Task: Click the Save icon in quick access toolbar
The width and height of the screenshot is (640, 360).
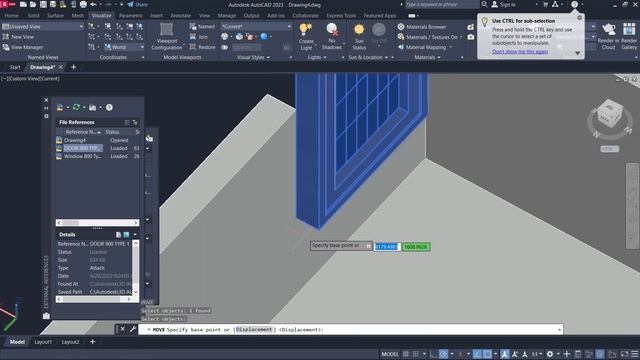Action: tap(43, 4)
